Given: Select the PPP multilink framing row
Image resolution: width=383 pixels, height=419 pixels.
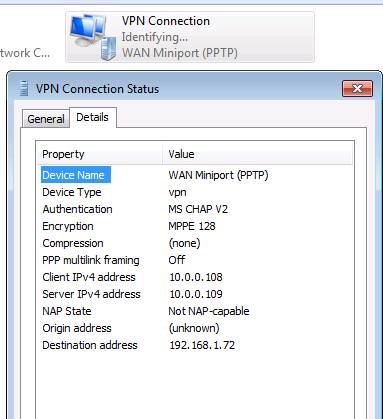Looking at the screenshot, I should click(x=195, y=260).
